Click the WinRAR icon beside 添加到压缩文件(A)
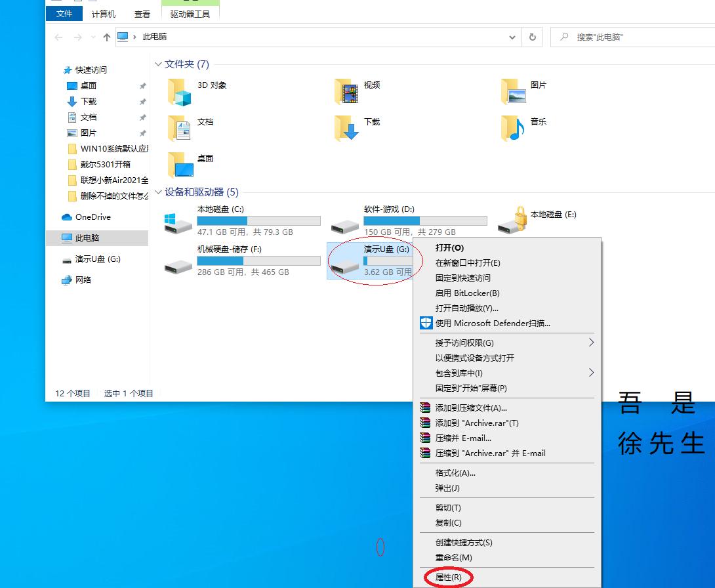This screenshot has height=588, width=715. pos(424,408)
